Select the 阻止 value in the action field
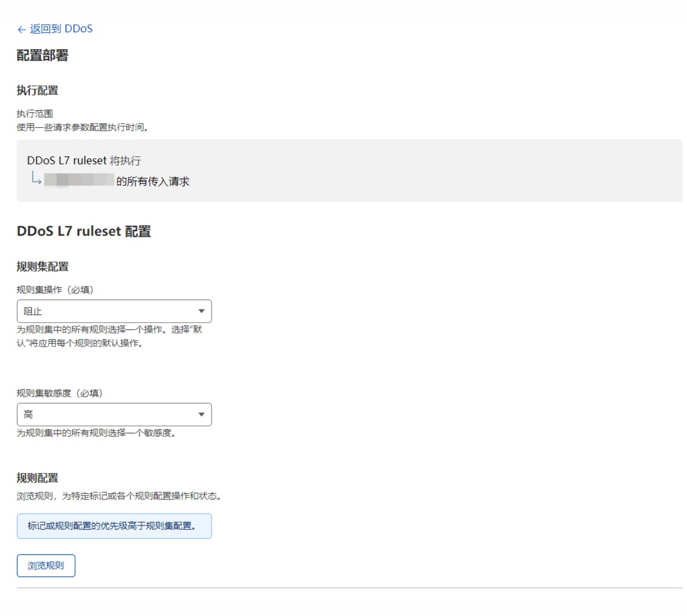This screenshot has height=616, width=687. click(33, 311)
